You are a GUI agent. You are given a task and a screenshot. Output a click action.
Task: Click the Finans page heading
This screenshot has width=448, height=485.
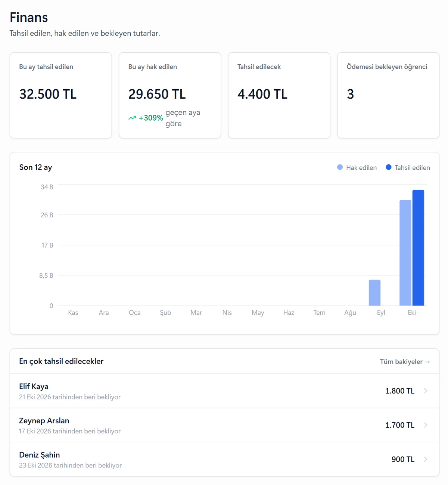(29, 18)
